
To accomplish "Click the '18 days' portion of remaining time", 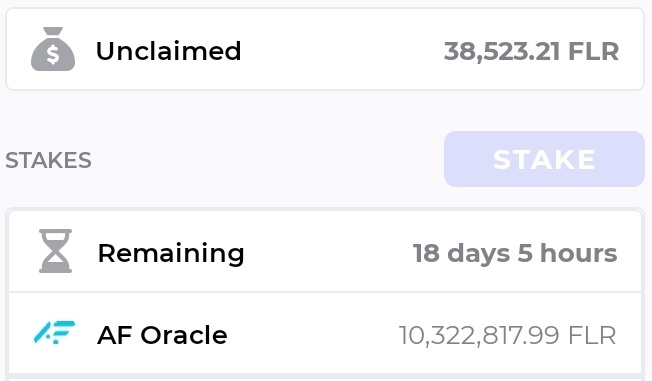I will [461, 253].
